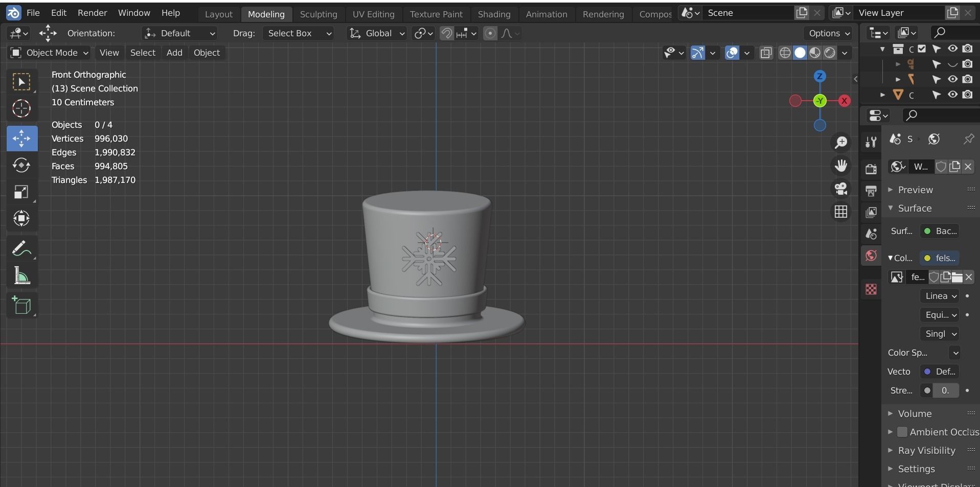Click the red X axis gizmo ball
This screenshot has height=487, width=980.
(x=844, y=101)
